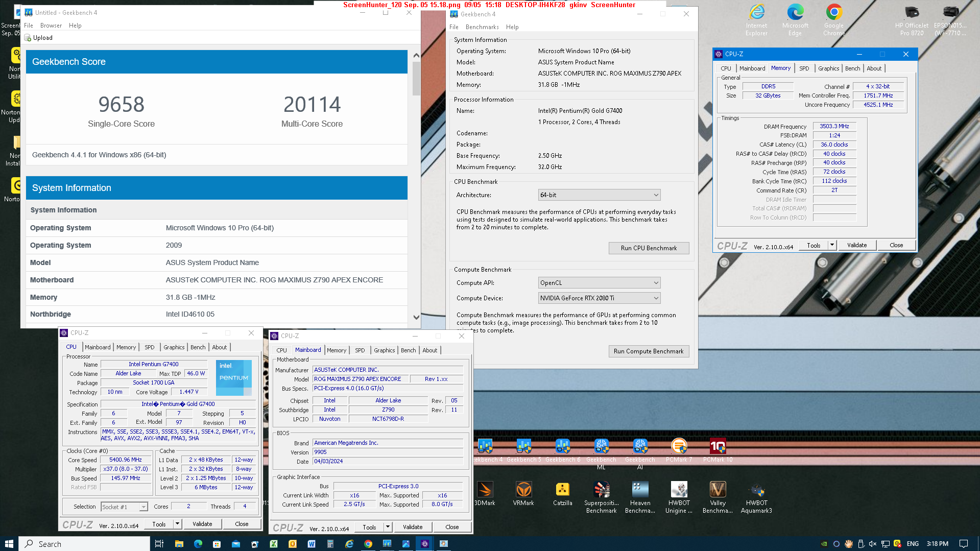The height and width of the screenshot is (551, 980).
Task: Select the Valley Benchmark desktop icon
Action: point(718,497)
